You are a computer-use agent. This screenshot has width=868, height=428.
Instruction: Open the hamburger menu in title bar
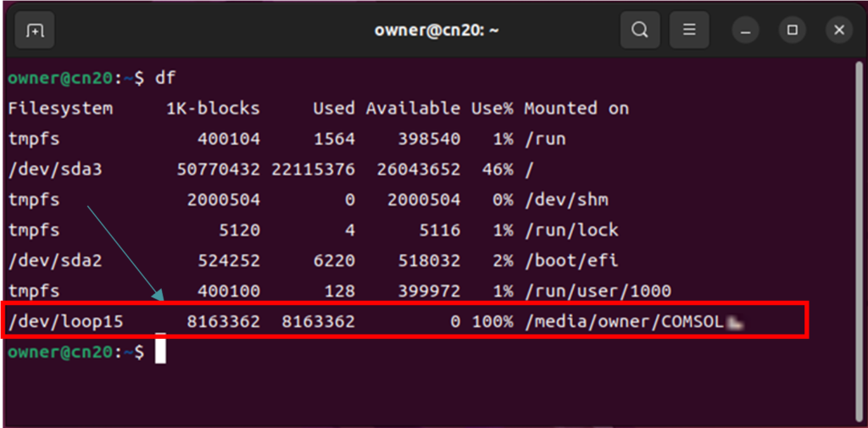(x=689, y=31)
